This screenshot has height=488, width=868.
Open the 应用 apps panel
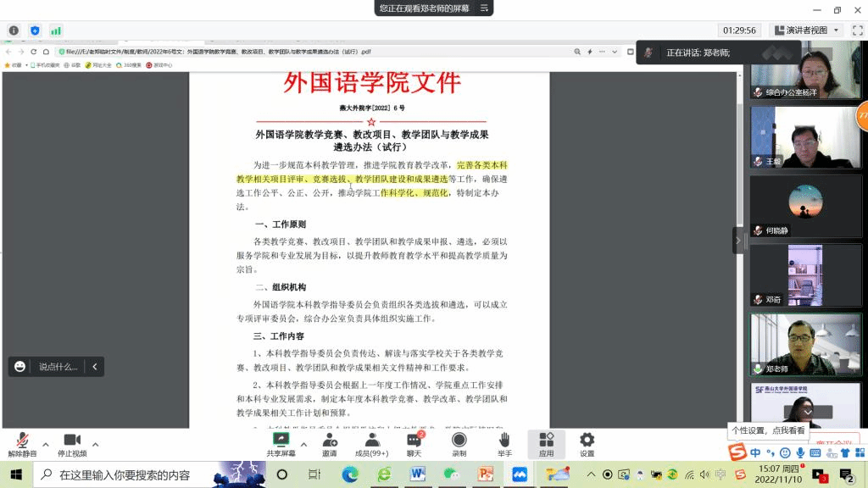tap(546, 440)
